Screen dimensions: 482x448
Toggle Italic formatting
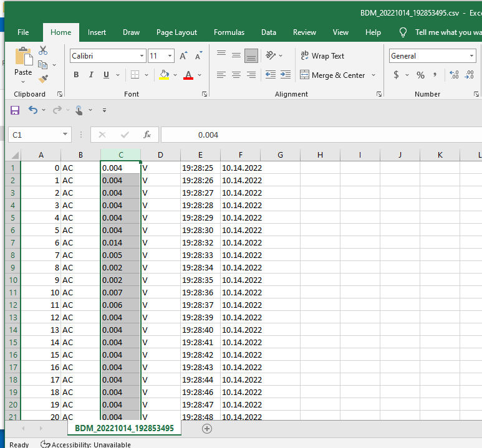click(91, 75)
